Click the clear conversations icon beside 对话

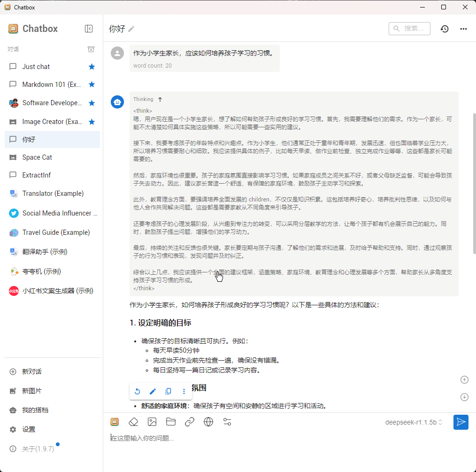[91, 49]
